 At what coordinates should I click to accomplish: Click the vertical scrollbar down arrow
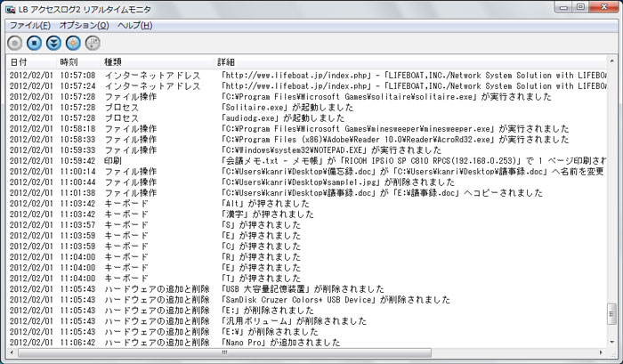(611, 342)
